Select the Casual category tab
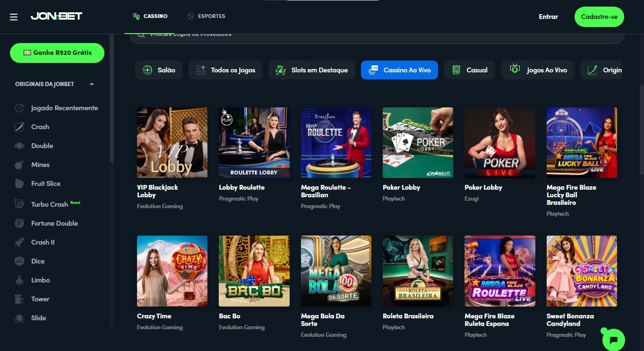Image resolution: width=644 pixels, height=351 pixels. (469, 70)
